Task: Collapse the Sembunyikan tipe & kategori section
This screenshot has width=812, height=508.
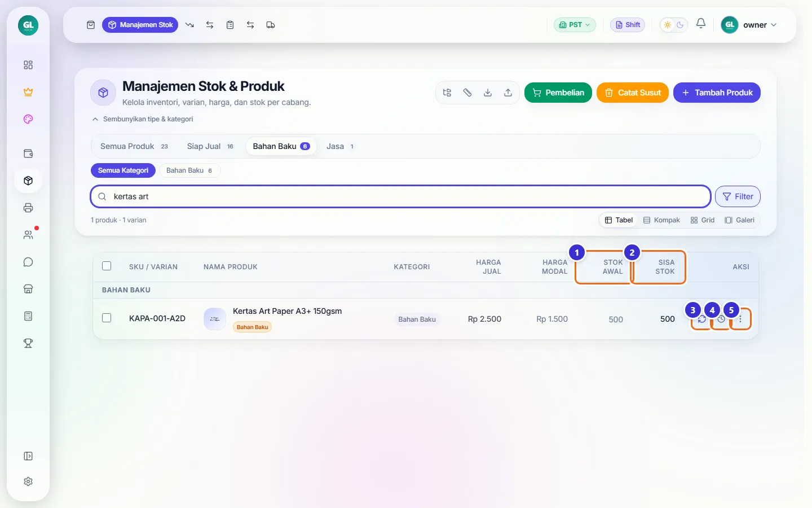Action: click(143, 119)
